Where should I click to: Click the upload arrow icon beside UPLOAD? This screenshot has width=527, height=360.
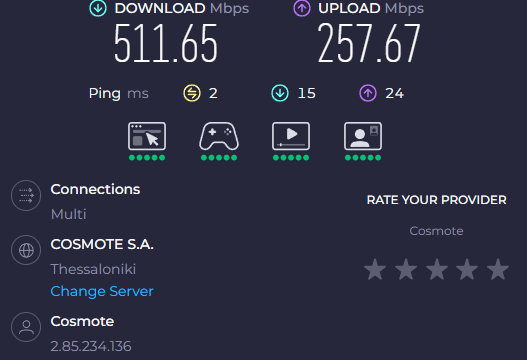(302, 8)
